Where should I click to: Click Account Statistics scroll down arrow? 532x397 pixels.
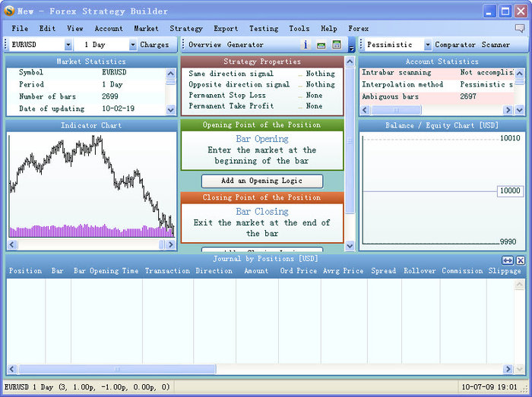(519, 110)
